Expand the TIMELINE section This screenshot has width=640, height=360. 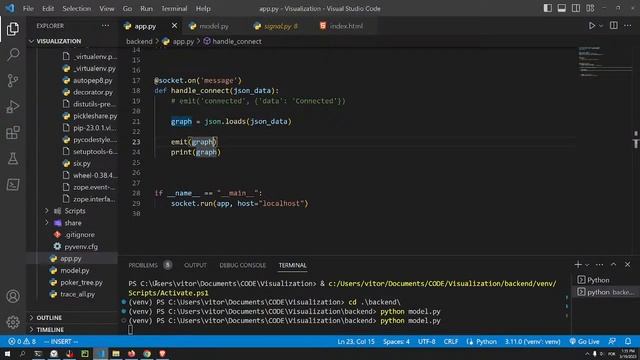point(50,329)
